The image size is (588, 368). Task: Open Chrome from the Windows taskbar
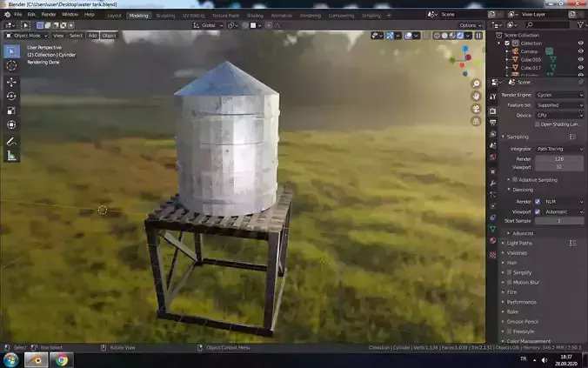[62, 360]
